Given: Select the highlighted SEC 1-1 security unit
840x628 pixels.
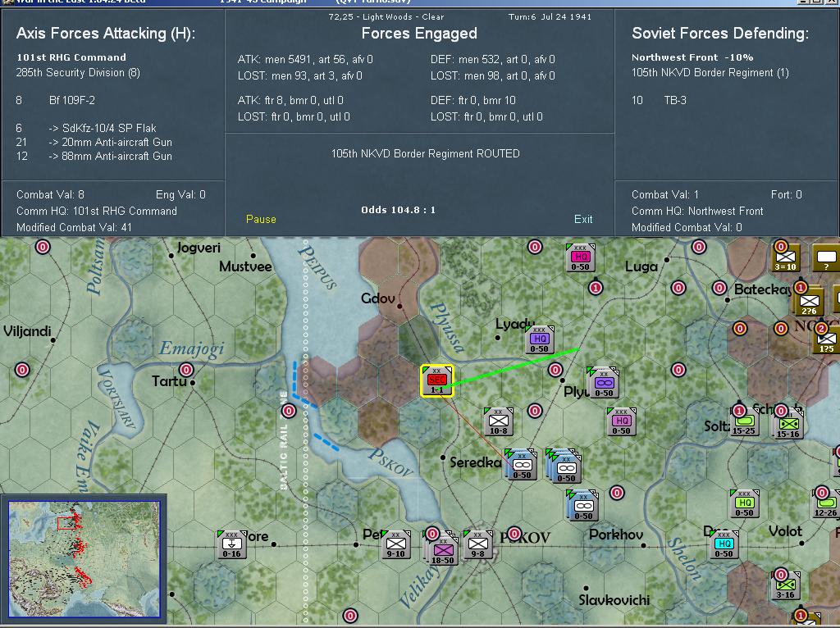Looking at the screenshot, I should click(x=437, y=380).
